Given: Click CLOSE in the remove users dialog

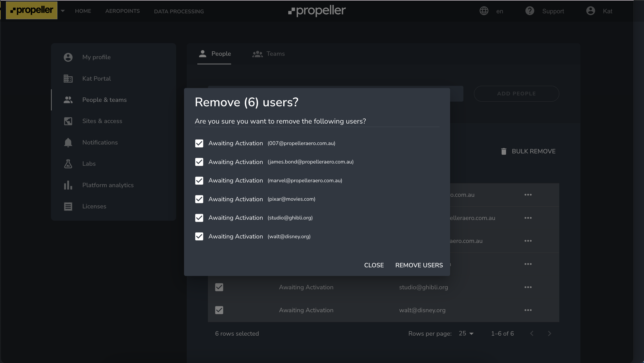Looking at the screenshot, I should coord(374,265).
